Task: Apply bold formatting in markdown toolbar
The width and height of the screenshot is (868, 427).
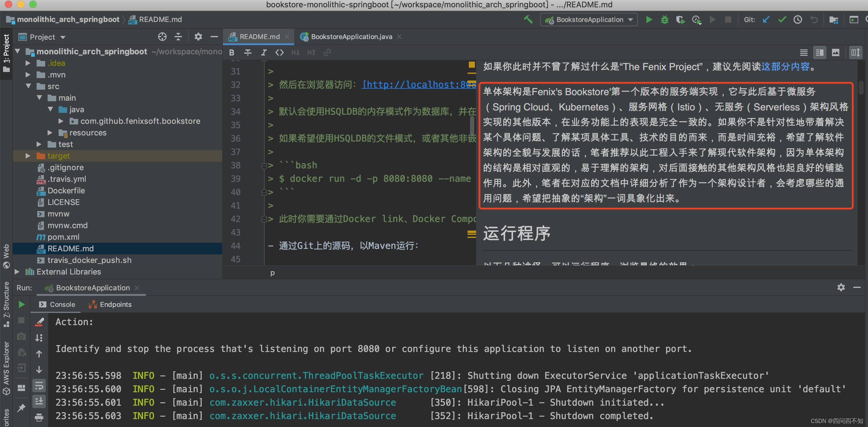Action: coord(231,52)
